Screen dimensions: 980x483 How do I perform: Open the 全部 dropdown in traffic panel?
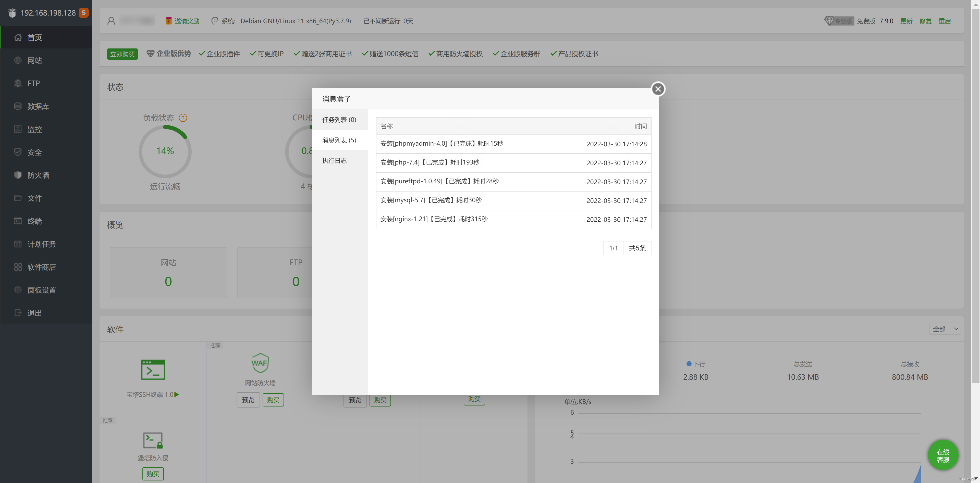(945, 329)
